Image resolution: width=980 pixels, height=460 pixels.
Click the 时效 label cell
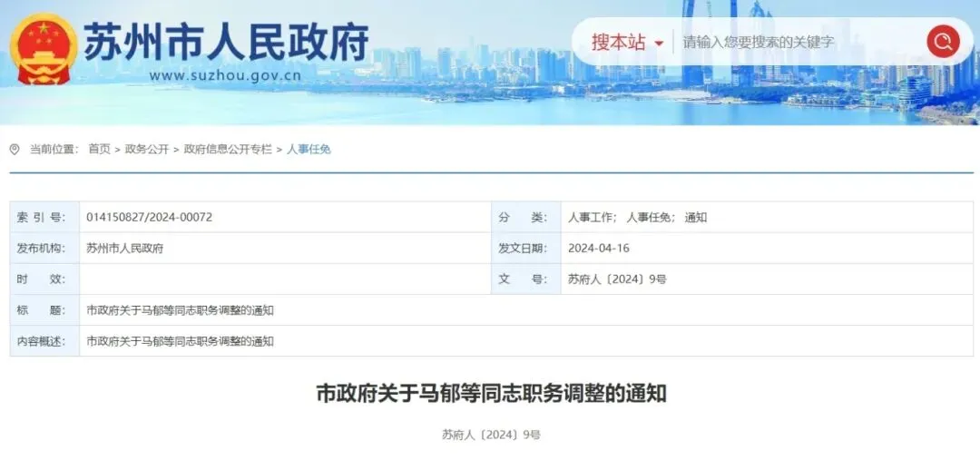45,279
